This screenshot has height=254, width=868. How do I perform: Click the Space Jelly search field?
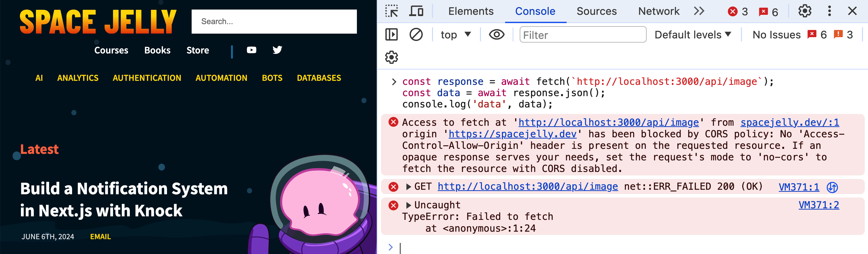click(274, 22)
